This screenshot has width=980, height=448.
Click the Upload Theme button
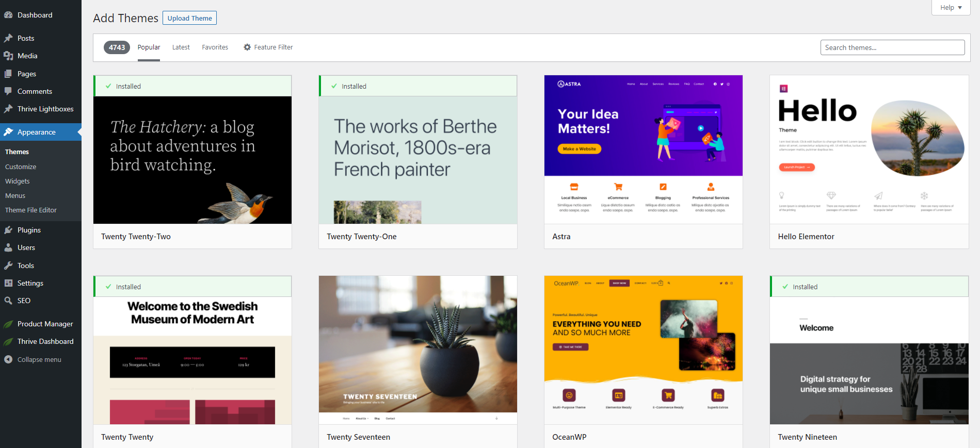[189, 18]
